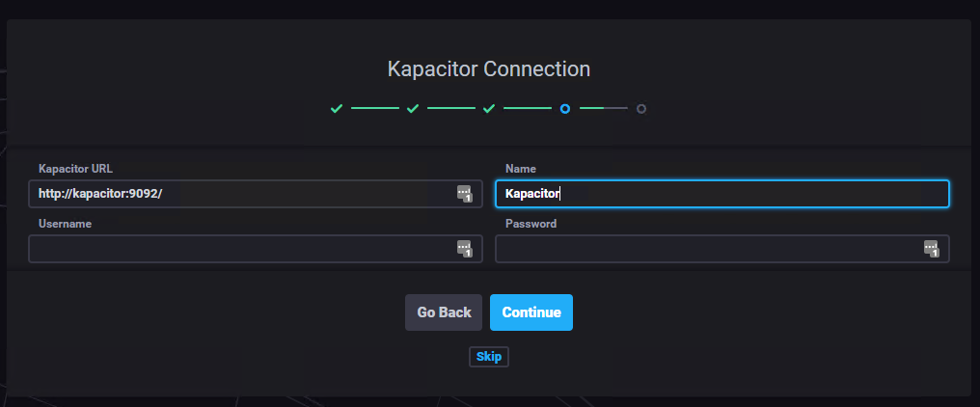Click the Kapacitor URL field label
Screen dimensions: 980x407
coord(76,169)
